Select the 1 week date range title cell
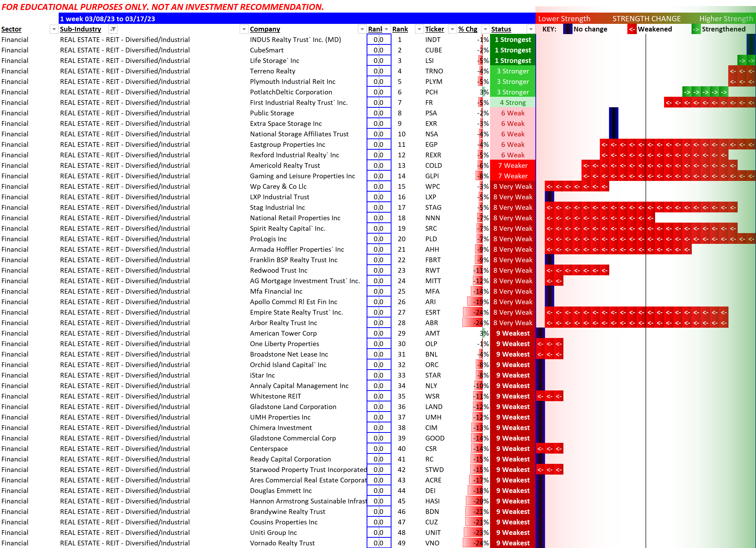This screenshot has height=548, width=756. [x=107, y=19]
